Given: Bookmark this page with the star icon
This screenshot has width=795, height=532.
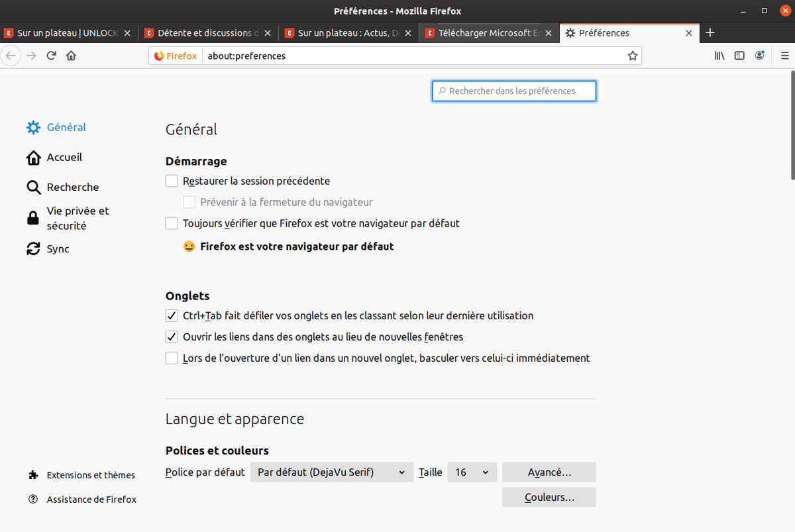Looking at the screenshot, I should tap(633, 56).
